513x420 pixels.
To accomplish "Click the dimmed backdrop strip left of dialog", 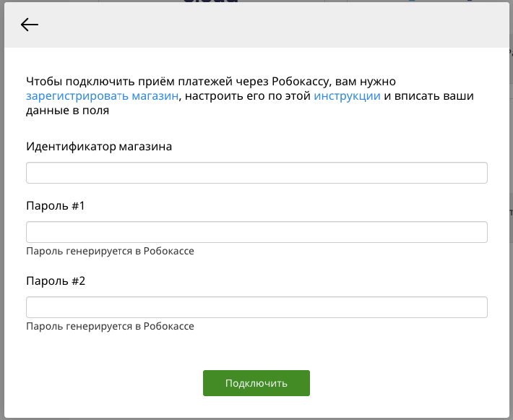I will (2, 210).
